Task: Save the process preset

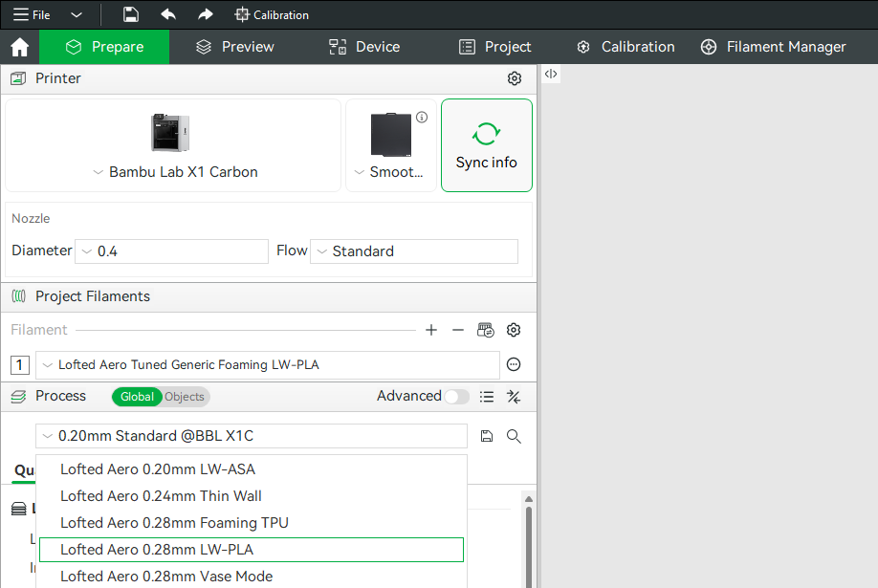Action: [487, 436]
